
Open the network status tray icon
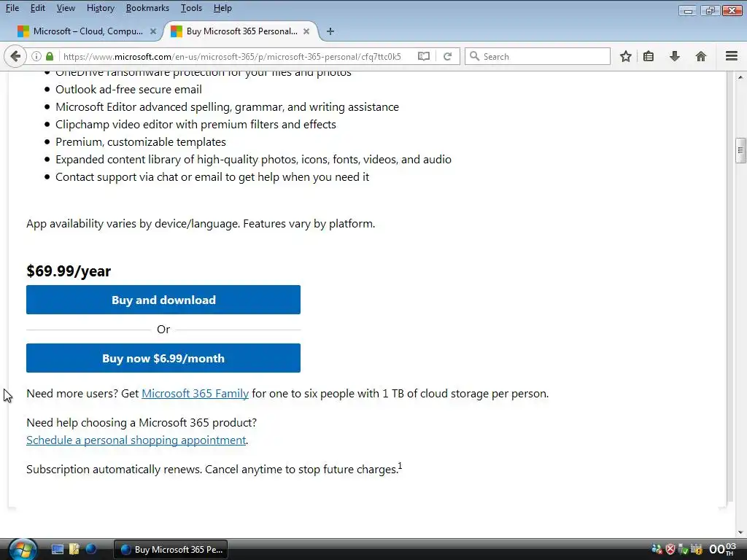(x=657, y=550)
